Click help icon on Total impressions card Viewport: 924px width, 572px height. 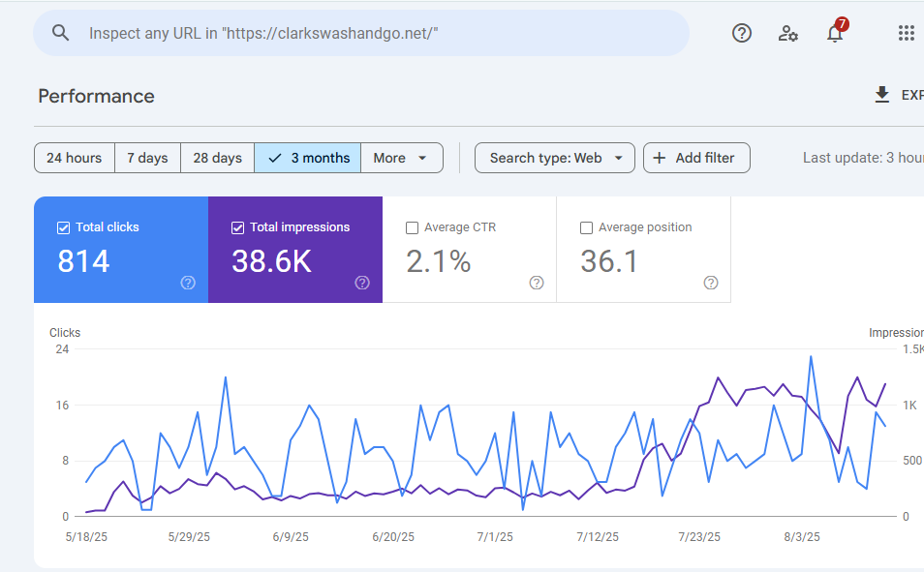(x=362, y=283)
